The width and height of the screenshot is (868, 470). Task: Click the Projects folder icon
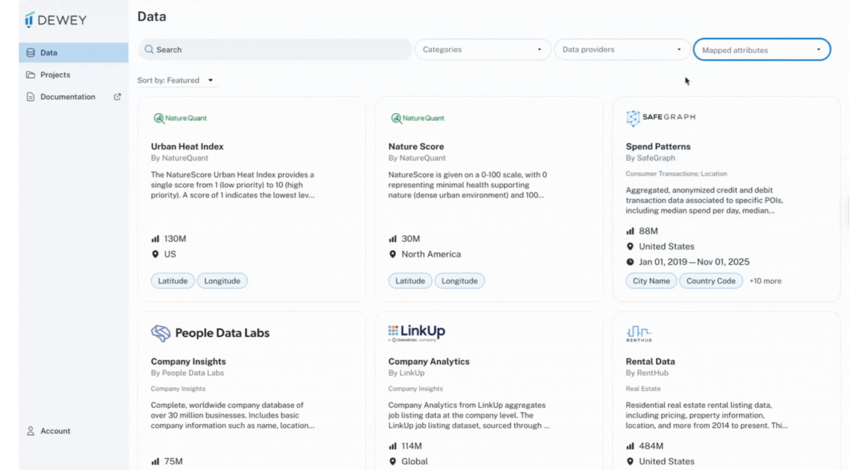(x=31, y=75)
